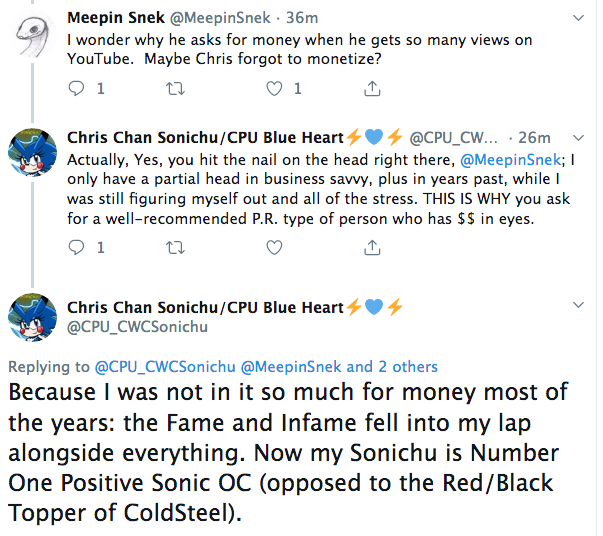The image size is (603, 536).
Task: Reply to Meepin Snek's tweet
Action: click(x=76, y=89)
